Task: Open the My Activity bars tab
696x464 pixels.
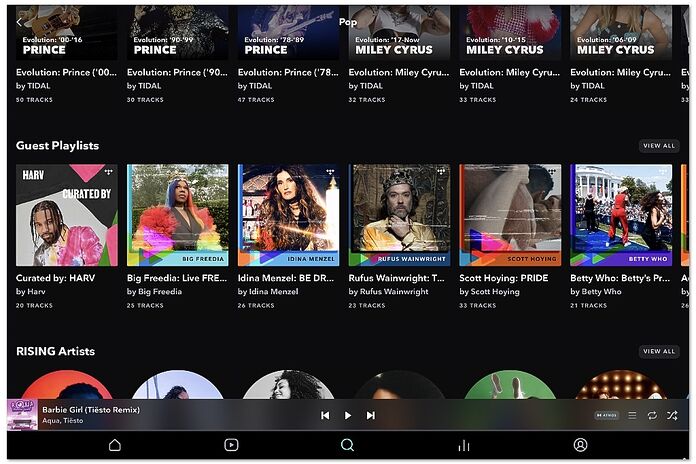Action: (464, 445)
